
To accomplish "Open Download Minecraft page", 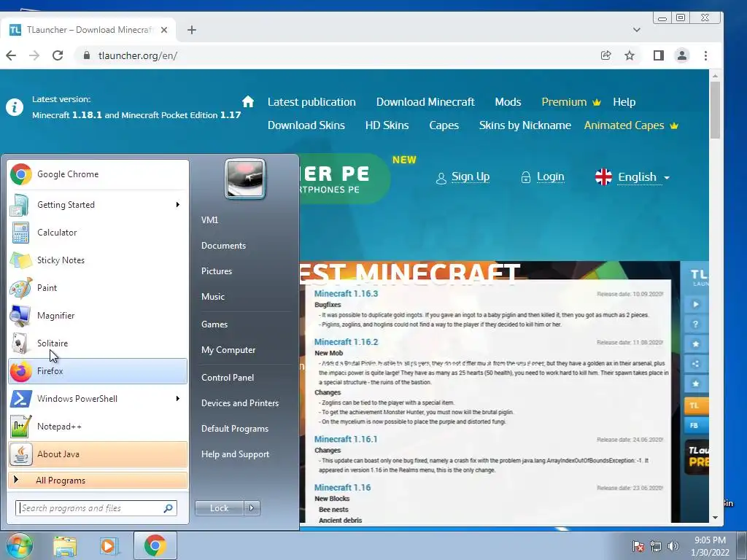I will [x=425, y=102].
